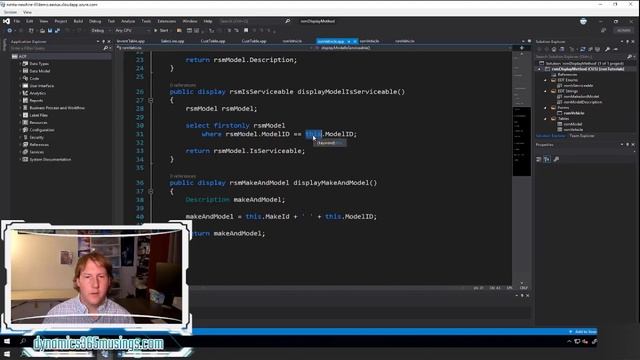Select the Services tree item

(37, 152)
